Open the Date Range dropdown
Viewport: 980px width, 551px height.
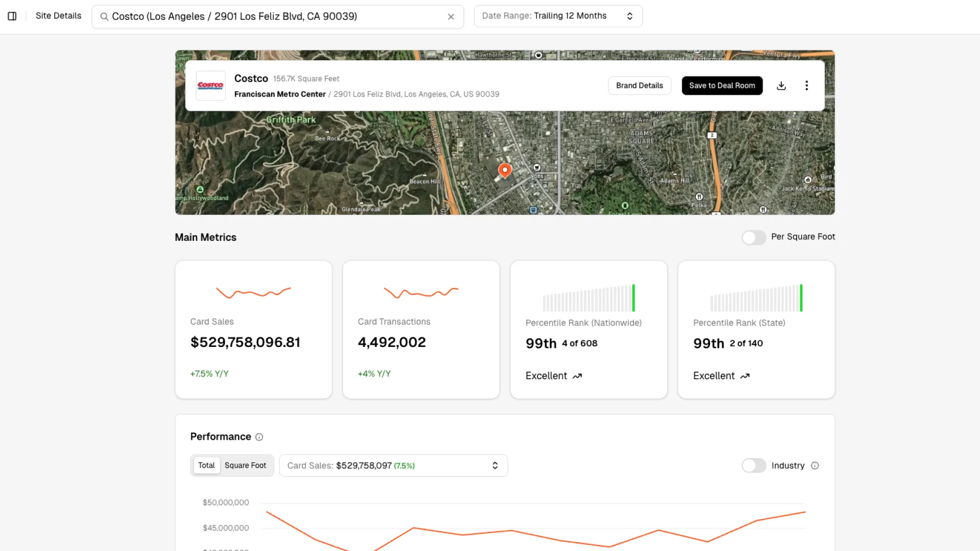558,16
